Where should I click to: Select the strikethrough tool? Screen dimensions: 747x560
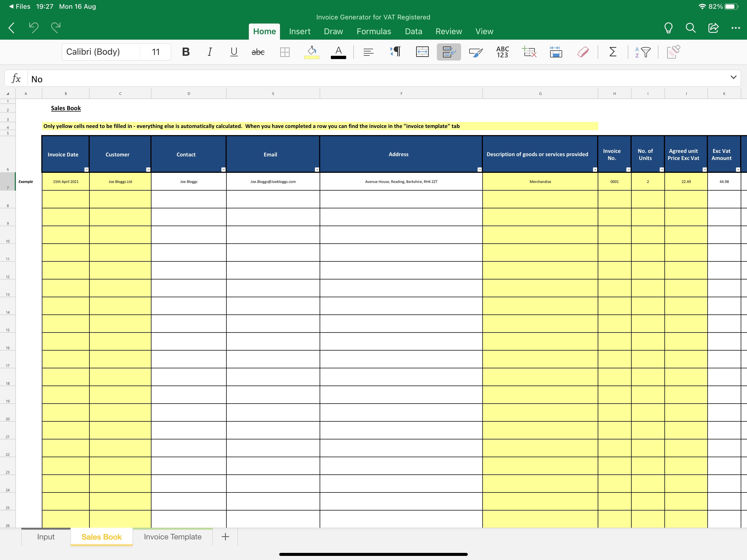pos(258,52)
